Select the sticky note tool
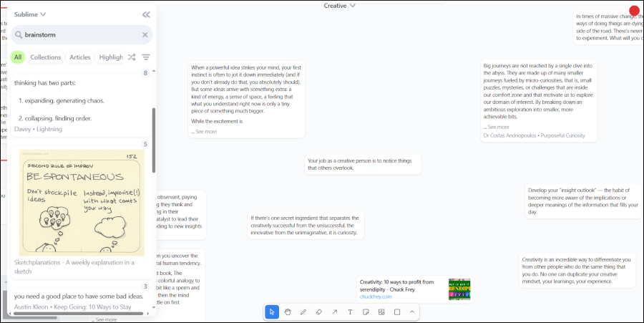Screen dimensions: 644x323 366,312
